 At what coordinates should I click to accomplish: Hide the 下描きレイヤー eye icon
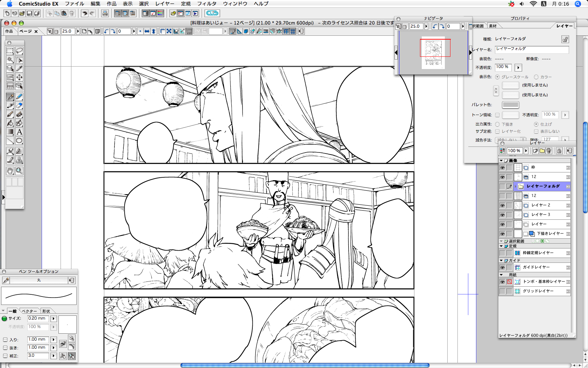502,234
